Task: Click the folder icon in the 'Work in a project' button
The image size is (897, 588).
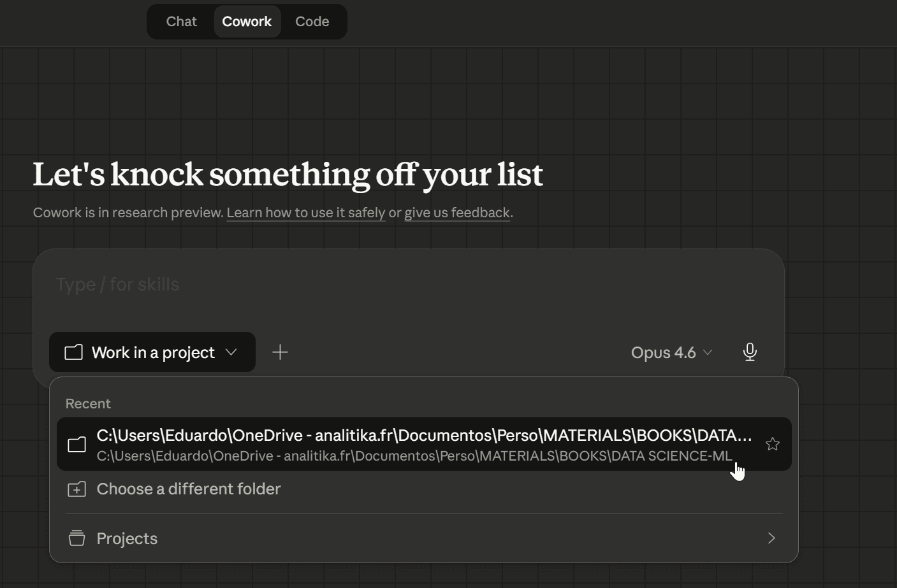Action: coord(74,352)
